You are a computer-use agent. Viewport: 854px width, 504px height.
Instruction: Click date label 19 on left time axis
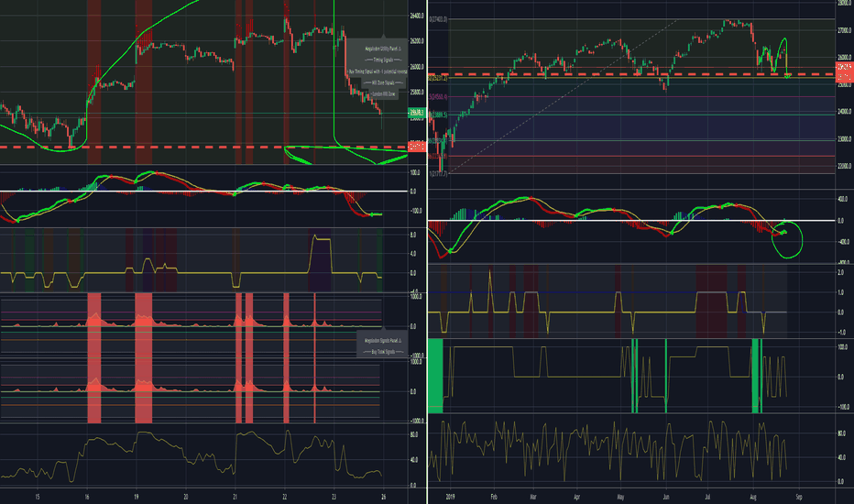(137, 497)
